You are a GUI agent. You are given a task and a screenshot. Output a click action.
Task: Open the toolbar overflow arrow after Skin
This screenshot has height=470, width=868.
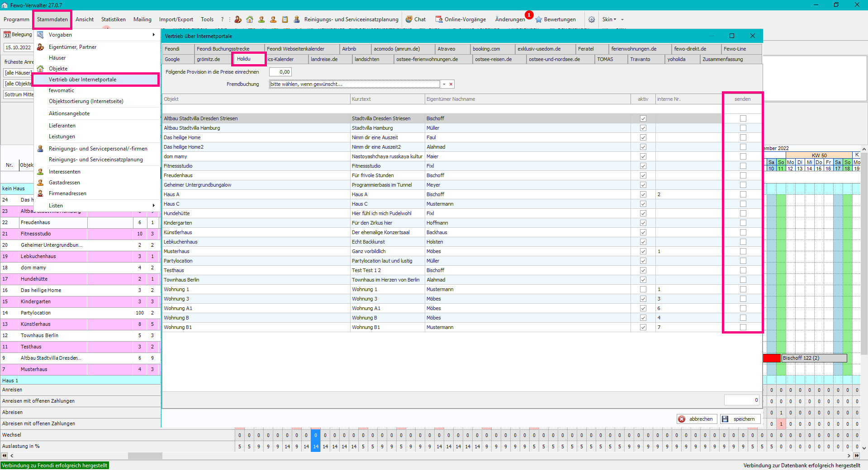pos(622,19)
